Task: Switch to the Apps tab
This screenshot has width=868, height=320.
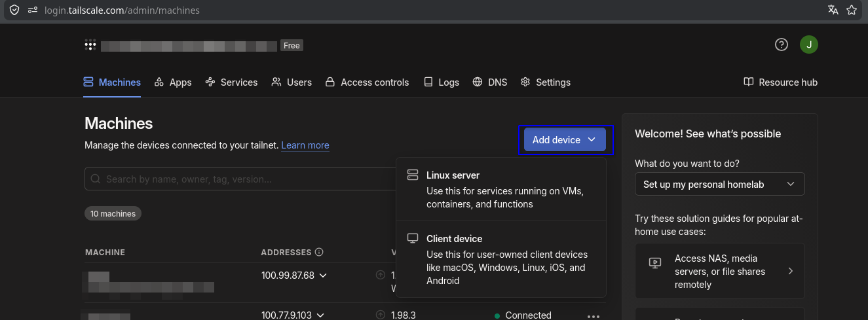Action: 173,82
